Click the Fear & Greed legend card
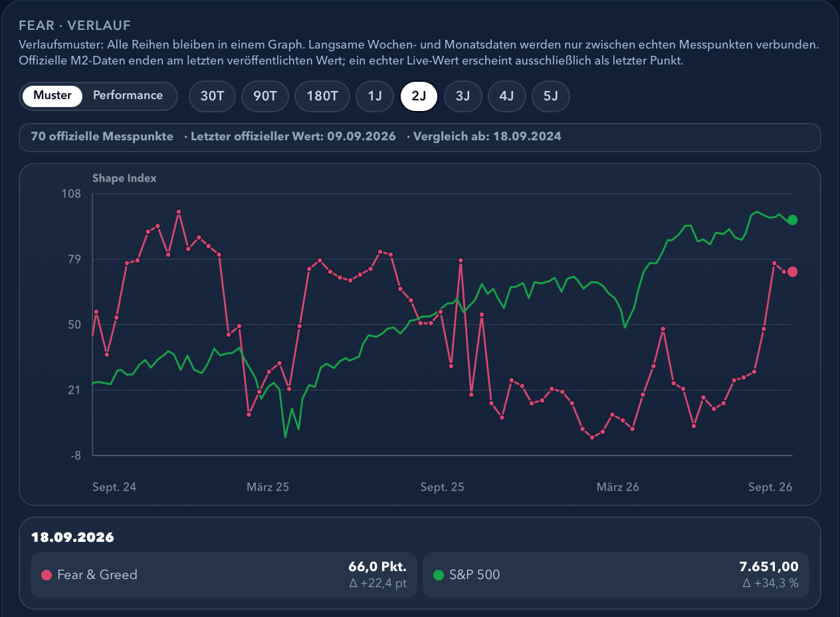This screenshot has width=840, height=617. (x=224, y=575)
